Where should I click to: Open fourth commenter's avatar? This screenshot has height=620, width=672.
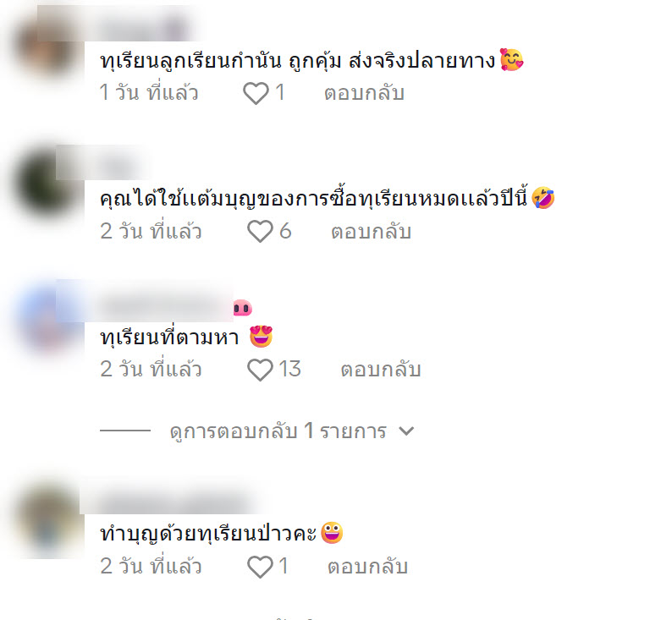[47, 519]
